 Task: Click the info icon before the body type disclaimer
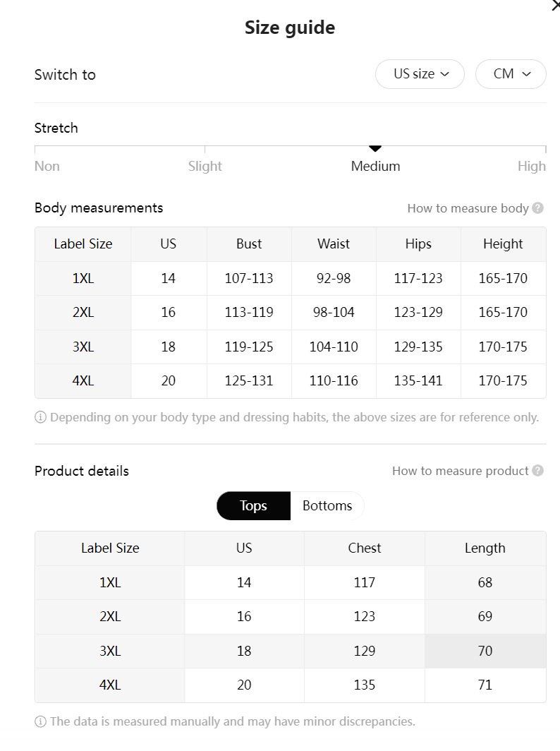pos(41,417)
